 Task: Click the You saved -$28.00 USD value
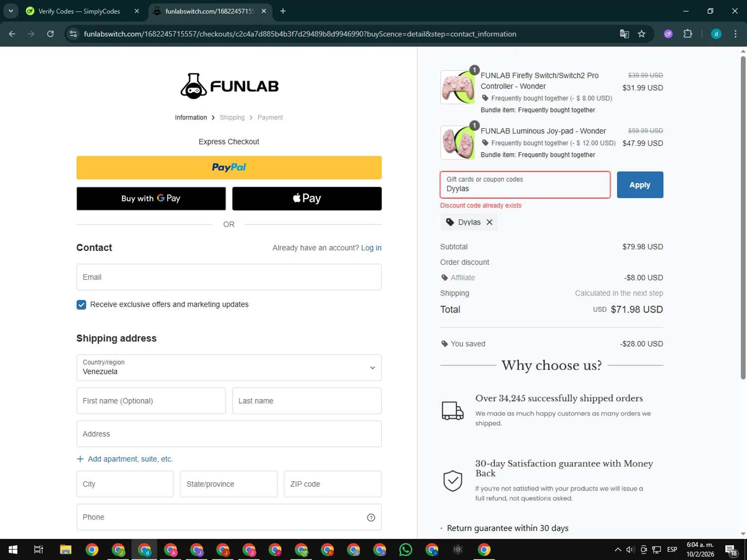tap(641, 344)
